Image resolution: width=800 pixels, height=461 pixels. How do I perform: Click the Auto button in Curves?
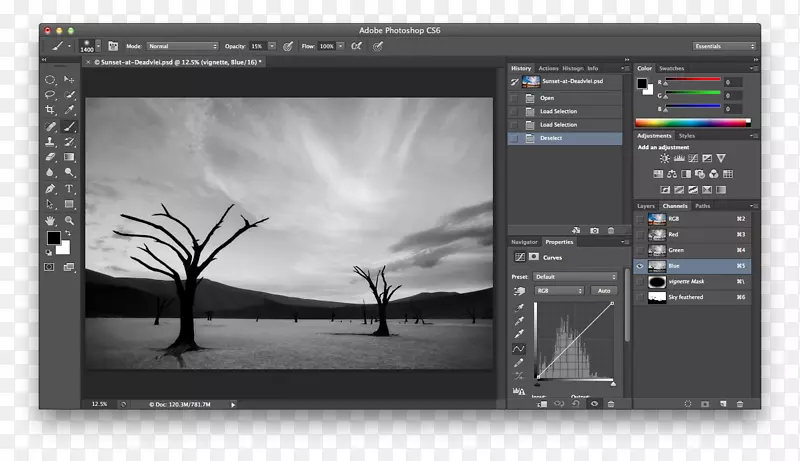point(604,291)
